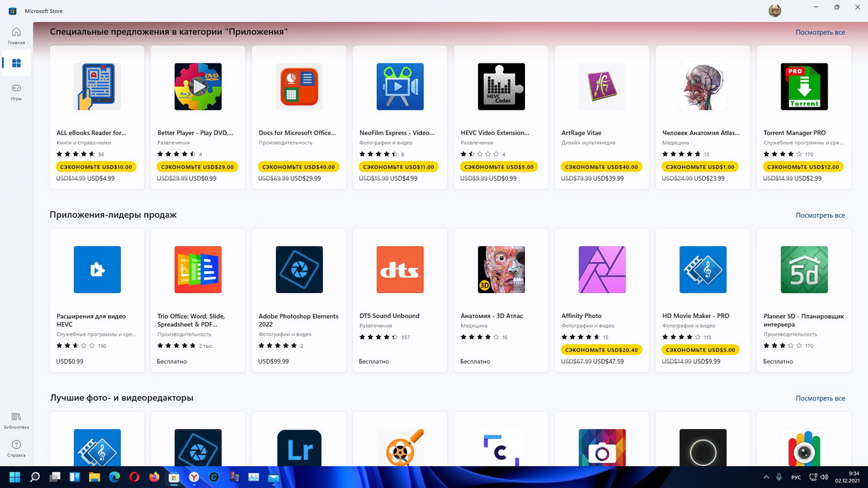Click Trio Office star rating
This screenshot has height=488, width=868.
(176, 346)
